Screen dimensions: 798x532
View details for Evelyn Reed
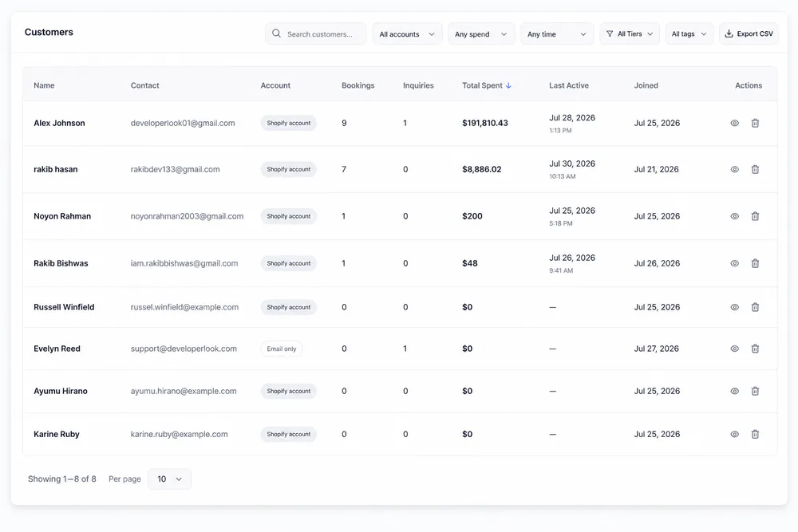coord(734,349)
